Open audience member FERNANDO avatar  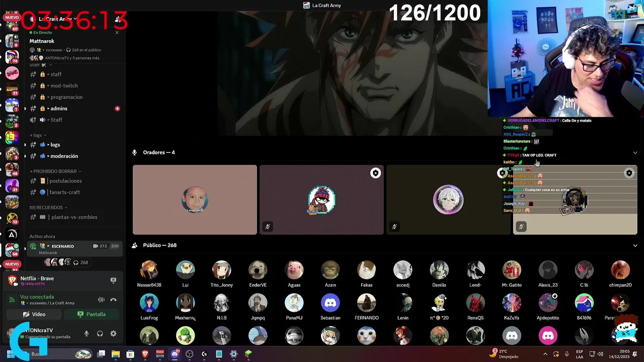click(366, 303)
